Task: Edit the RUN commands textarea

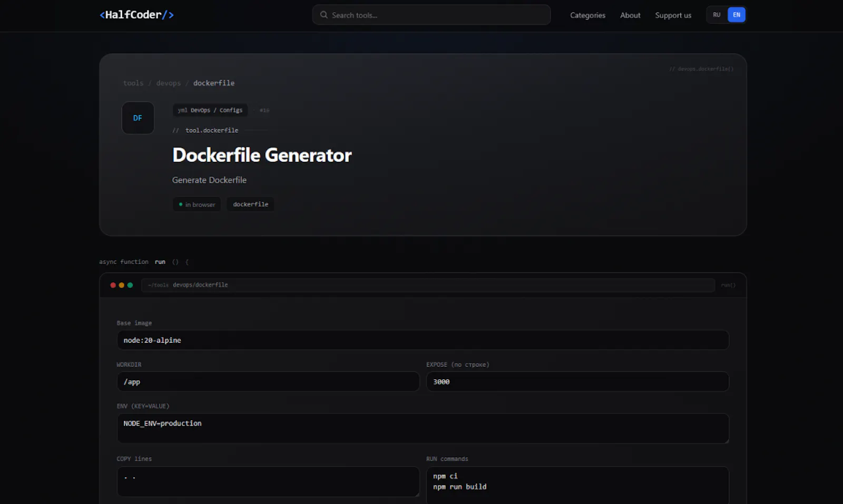Action: pos(577,485)
